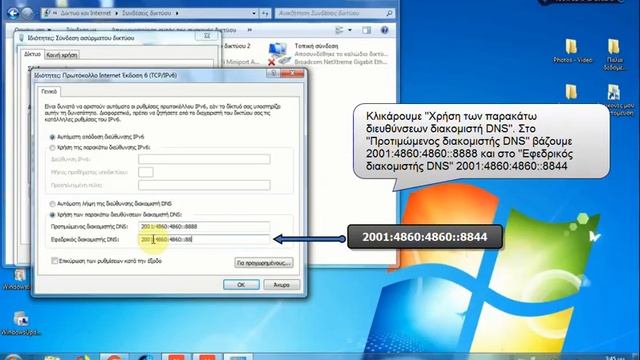Screen dimensions: 640x360
Task: Select Χρήση της παρακάτω διεύθυνσης IPv6 option
Action: (x=52, y=147)
